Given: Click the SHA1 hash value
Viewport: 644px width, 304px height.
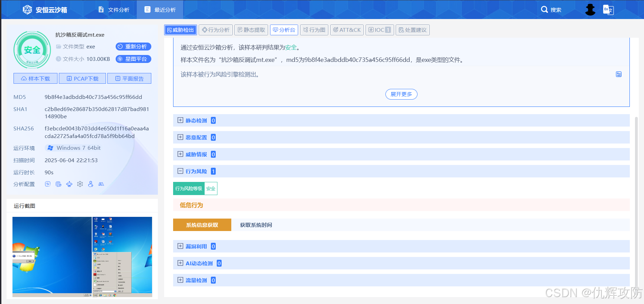Looking at the screenshot, I should (x=97, y=113).
